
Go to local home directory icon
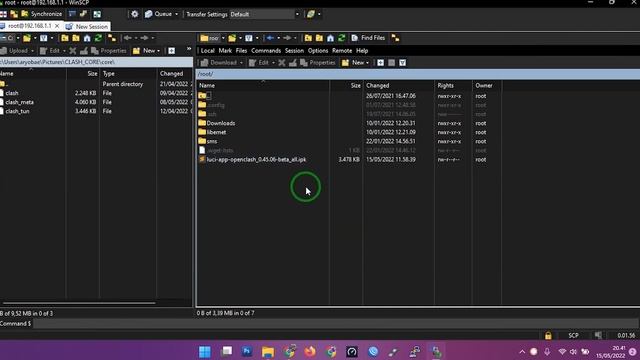point(87,38)
